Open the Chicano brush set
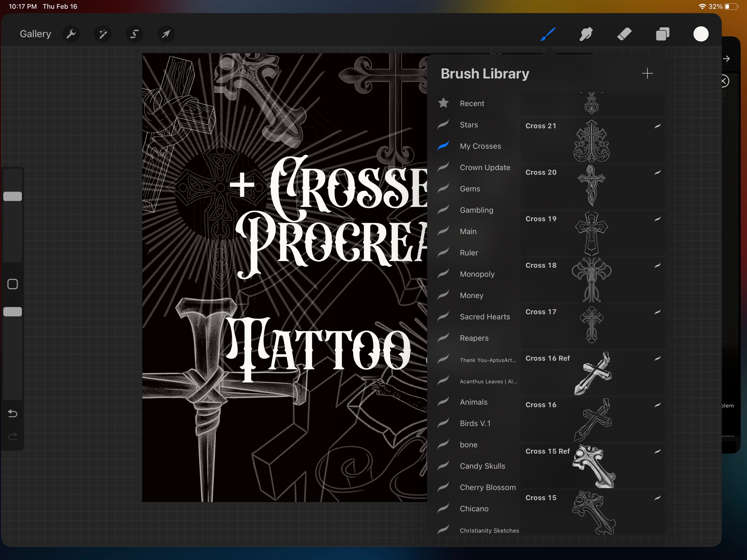The width and height of the screenshot is (747, 560). (x=474, y=509)
